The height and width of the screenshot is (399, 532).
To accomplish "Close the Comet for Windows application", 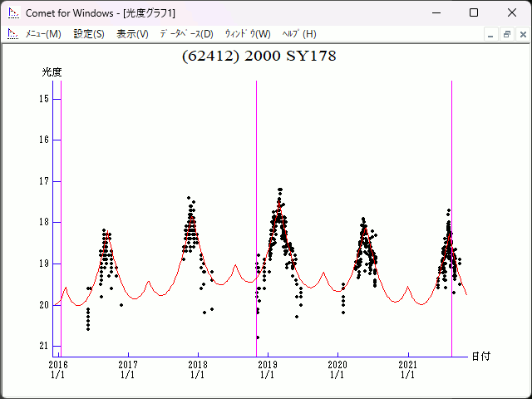I will [512, 13].
